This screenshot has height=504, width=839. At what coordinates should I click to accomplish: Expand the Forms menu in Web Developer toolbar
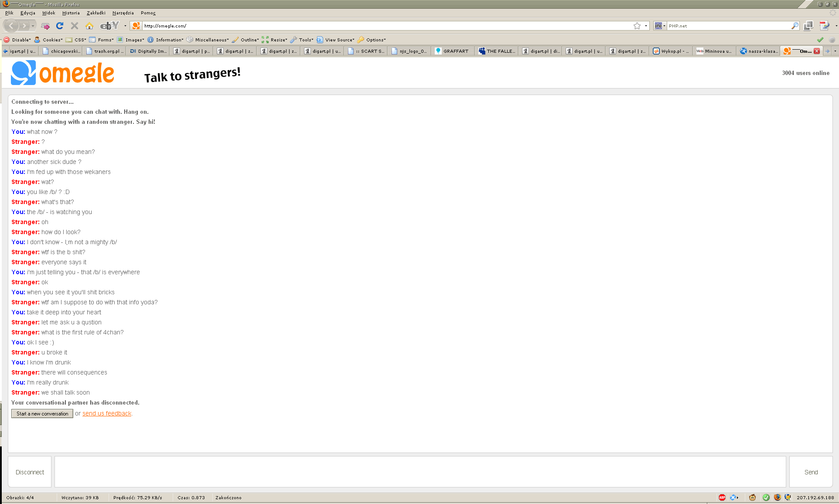(x=102, y=40)
